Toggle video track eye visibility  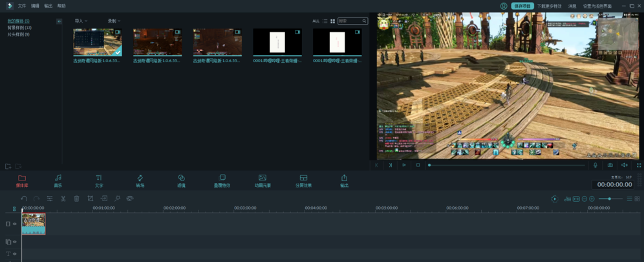pos(15,224)
